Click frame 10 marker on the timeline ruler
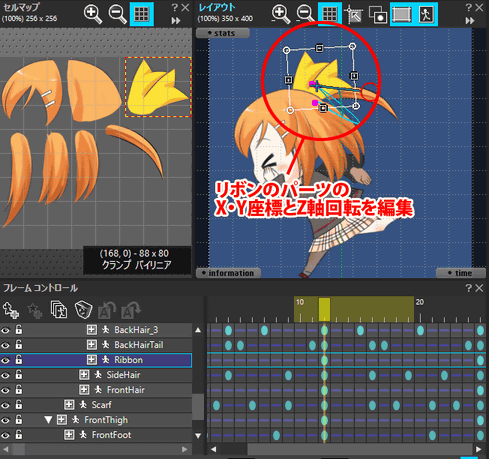 [300, 302]
